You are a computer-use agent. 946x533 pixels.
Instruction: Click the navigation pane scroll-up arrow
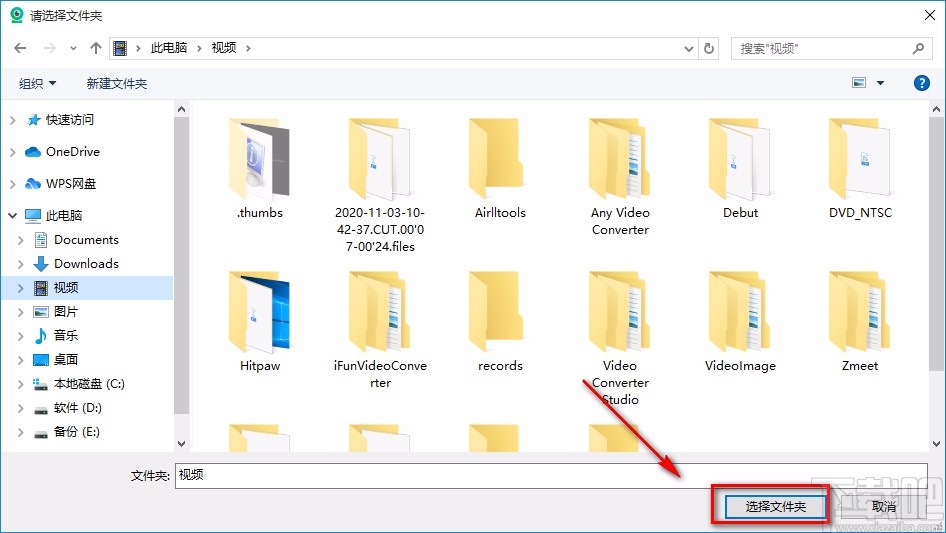point(181,109)
